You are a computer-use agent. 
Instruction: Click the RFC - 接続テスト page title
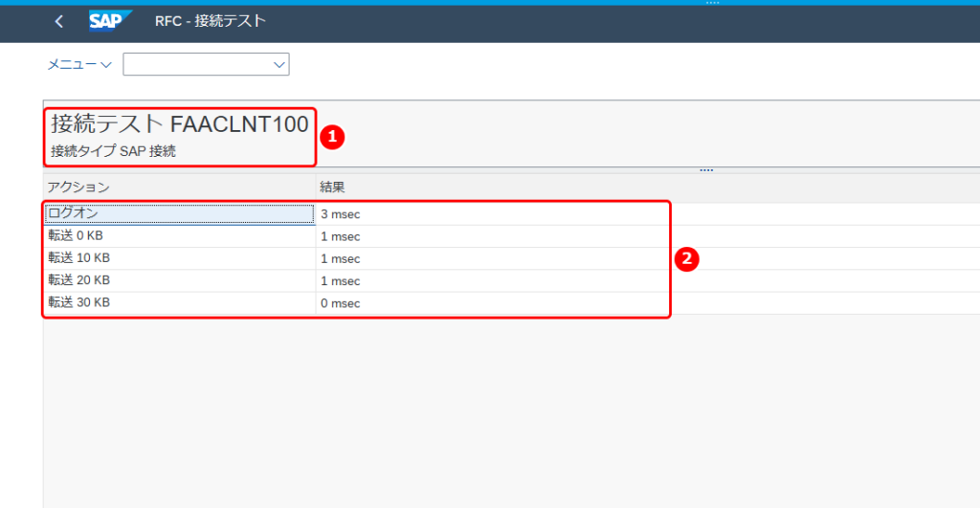[211, 21]
